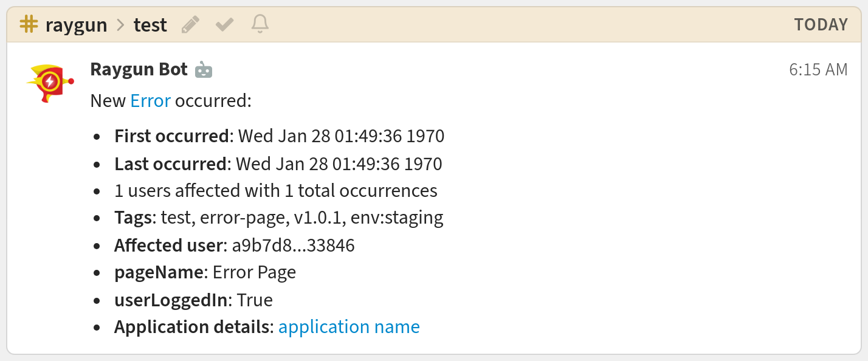Follow the blue Error link
This screenshot has width=868, height=361.
click(x=151, y=101)
